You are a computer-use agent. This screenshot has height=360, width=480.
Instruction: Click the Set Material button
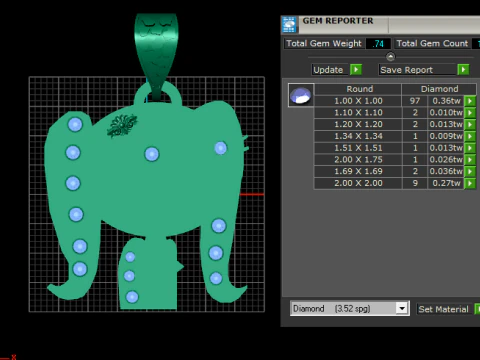pos(443,309)
